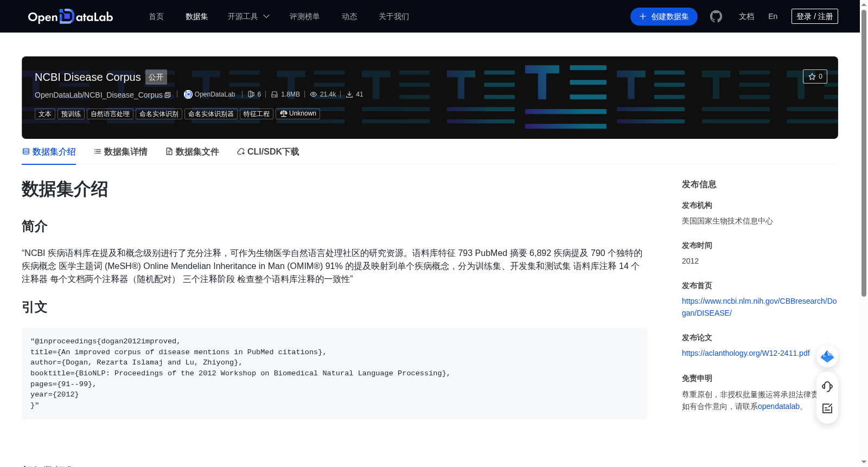
Task: Switch to 数据集文件 tab
Action: [x=192, y=152]
